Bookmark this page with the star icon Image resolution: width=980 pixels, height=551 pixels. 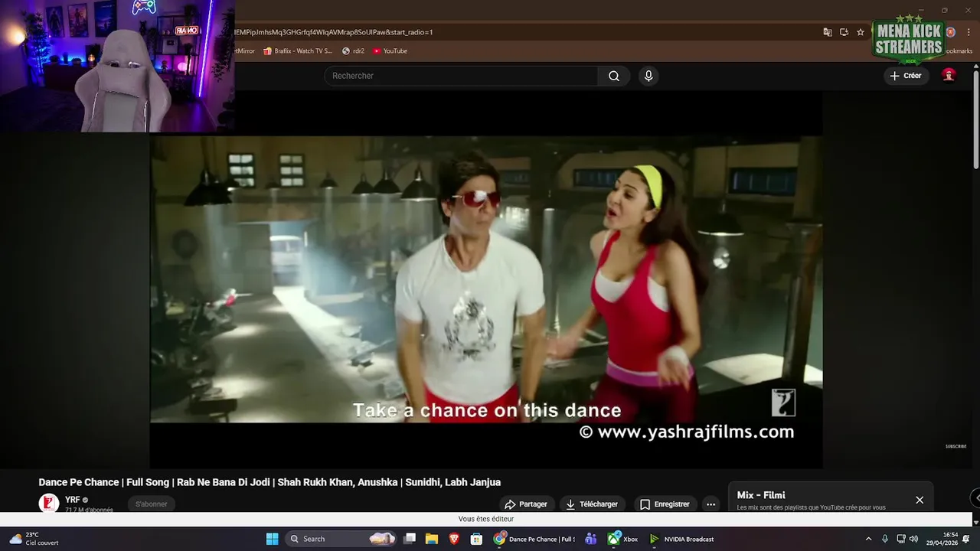[x=861, y=32]
